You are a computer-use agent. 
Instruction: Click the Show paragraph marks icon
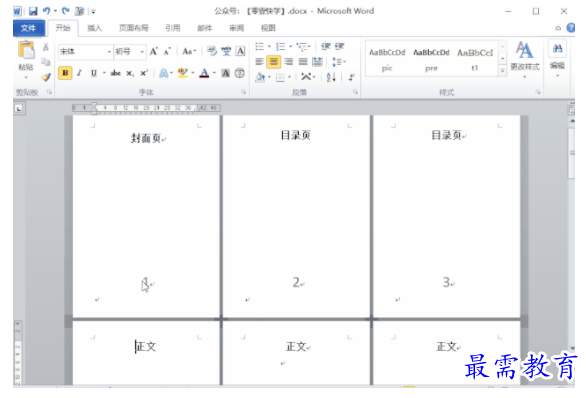tap(351, 77)
